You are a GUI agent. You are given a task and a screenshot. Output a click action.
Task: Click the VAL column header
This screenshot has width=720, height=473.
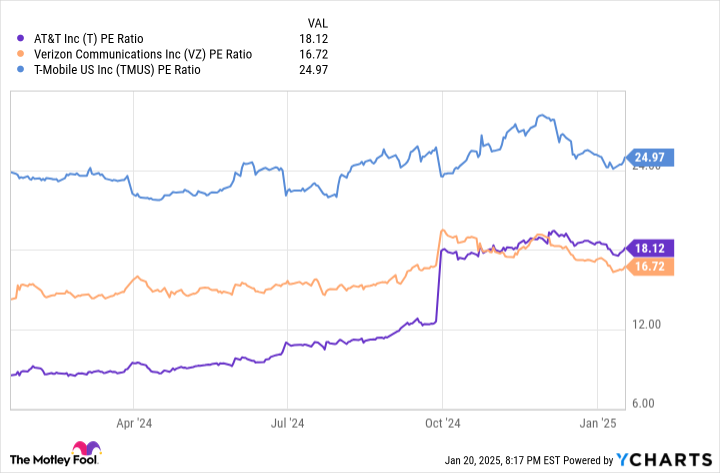(x=315, y=22)
